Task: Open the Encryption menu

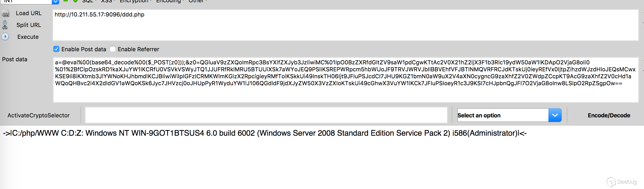Action: click(134, 1)
